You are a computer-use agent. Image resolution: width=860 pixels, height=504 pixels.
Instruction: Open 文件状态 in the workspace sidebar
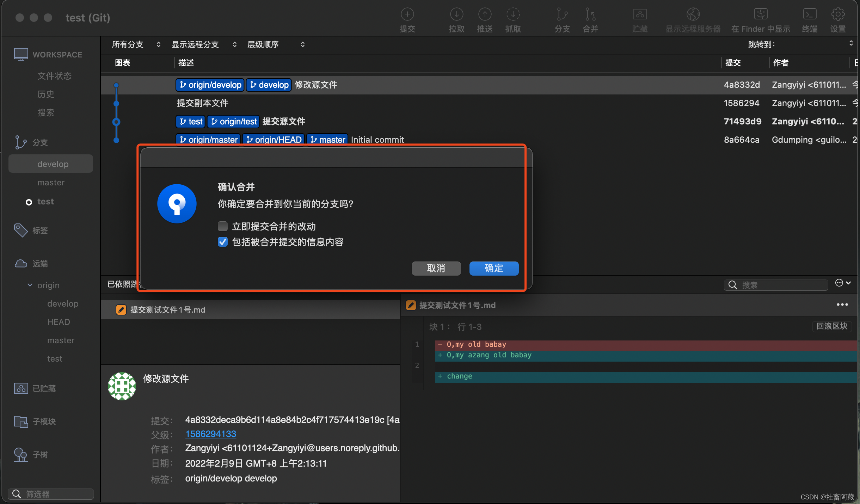click(54, 76)
